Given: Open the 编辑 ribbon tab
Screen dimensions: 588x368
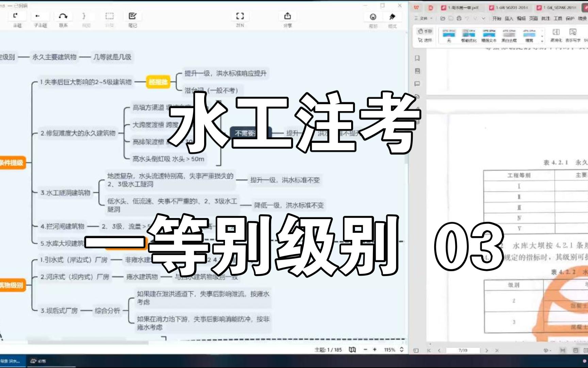Looking at the screenshot, I should [x=521, y=18].
